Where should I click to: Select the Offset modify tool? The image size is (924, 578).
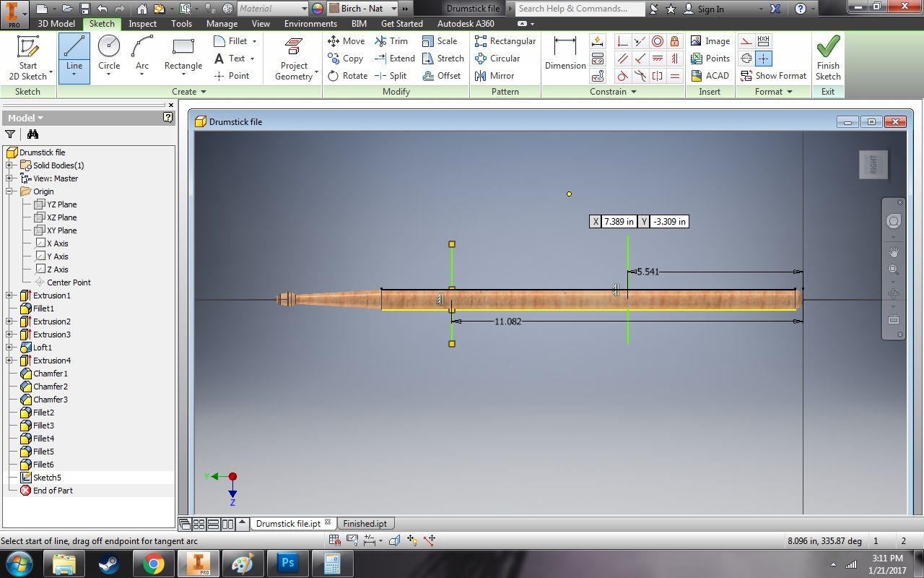(443, 75)
